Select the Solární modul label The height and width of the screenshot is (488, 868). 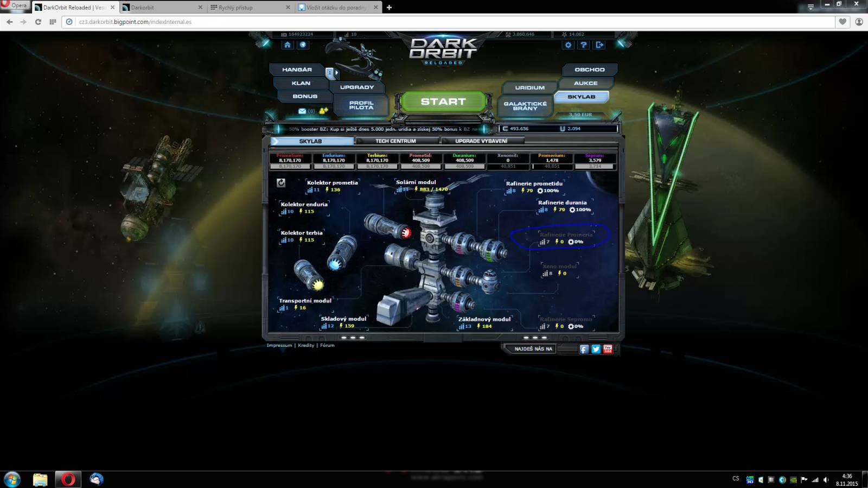pos(416,182)
